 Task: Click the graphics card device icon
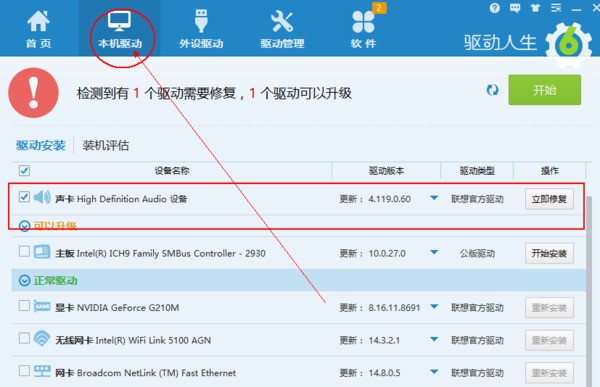coord(42,306)
